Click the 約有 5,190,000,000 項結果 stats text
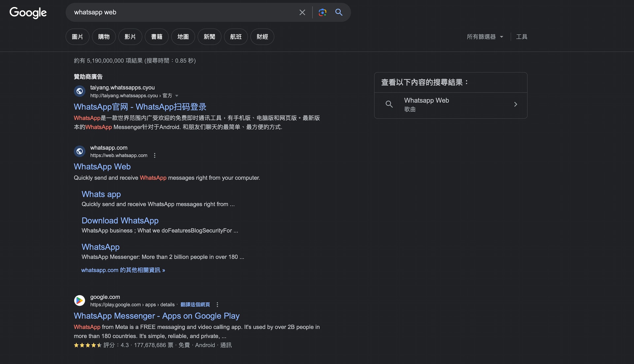Viewport: 634px width, 364px height. click(135, 61)
